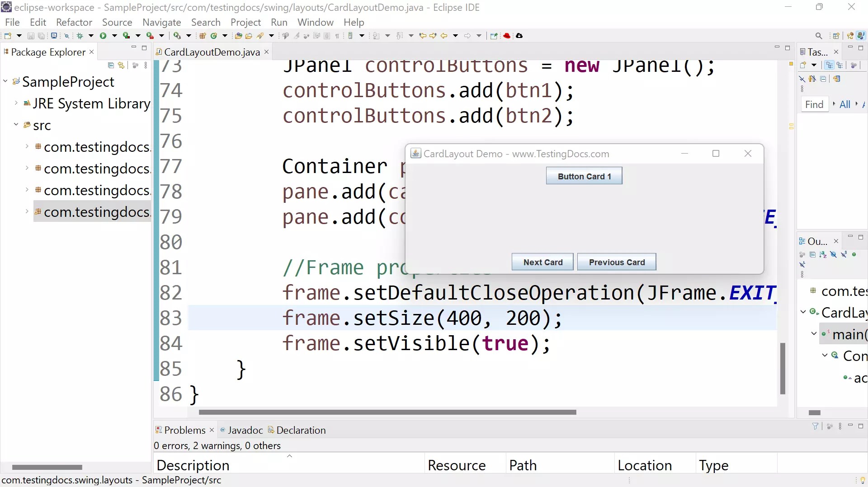Open the Run dropdown arrow on toolbar

(x=114, y=36)
